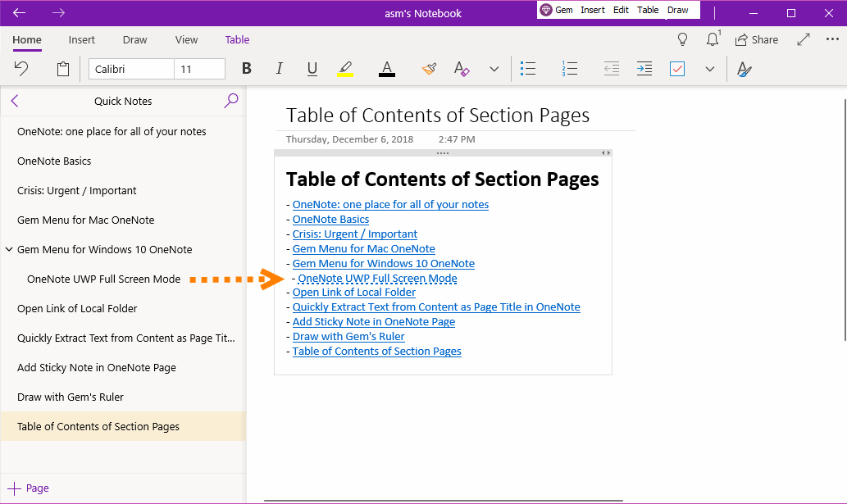
Task: Click the note container's resize arrows handle
Action: coord(606,152)
